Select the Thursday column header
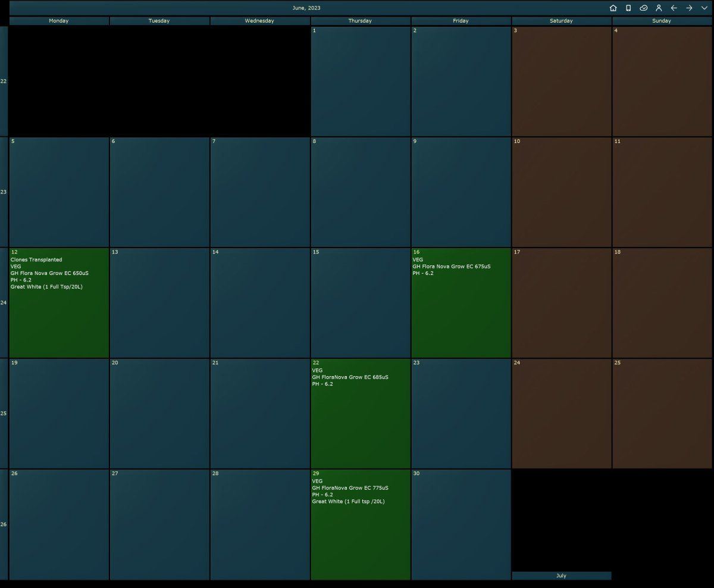 click(x=360, y=21)
